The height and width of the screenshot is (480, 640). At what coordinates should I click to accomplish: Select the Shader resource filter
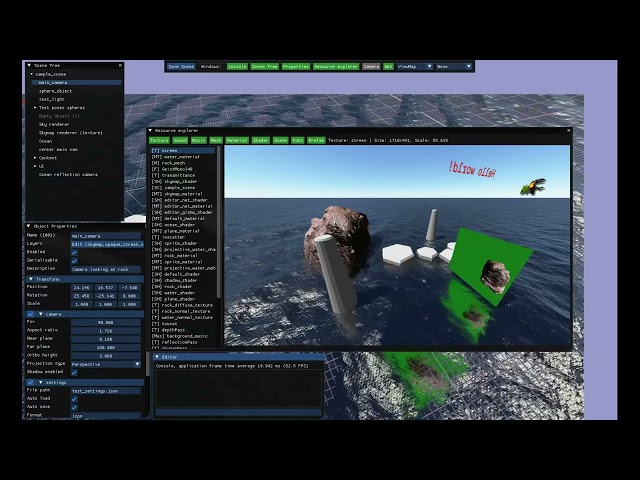tap(260, 140)
